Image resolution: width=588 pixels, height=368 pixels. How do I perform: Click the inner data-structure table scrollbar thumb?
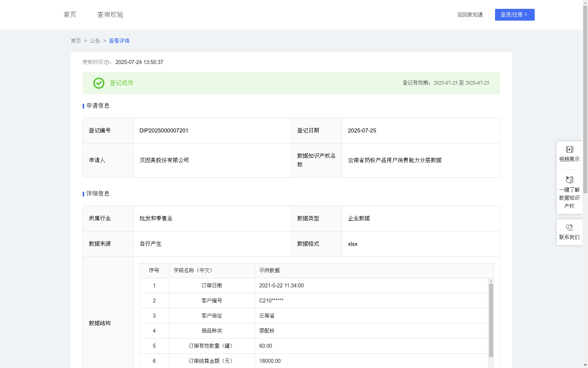(491, 320)
